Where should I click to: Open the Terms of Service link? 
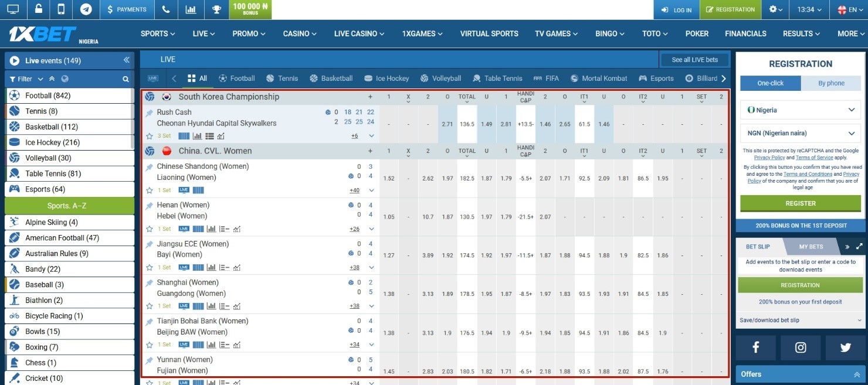(814, 158)
